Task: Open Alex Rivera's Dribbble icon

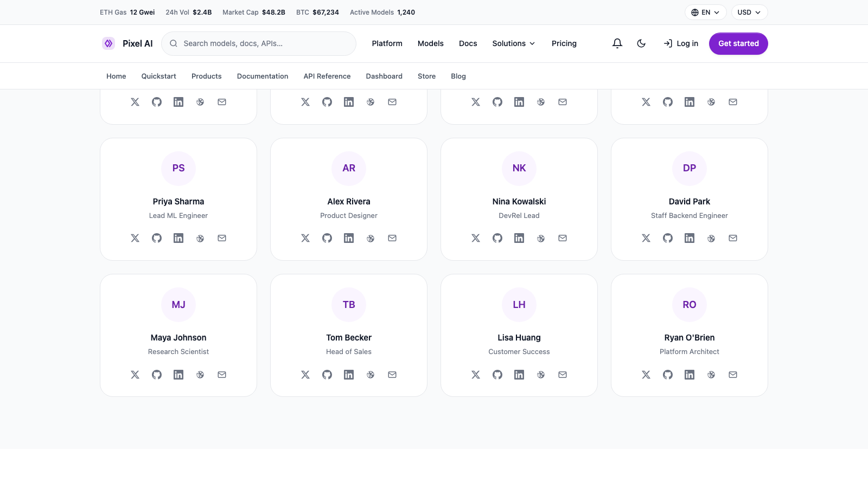Action: [x=371, y=238]
